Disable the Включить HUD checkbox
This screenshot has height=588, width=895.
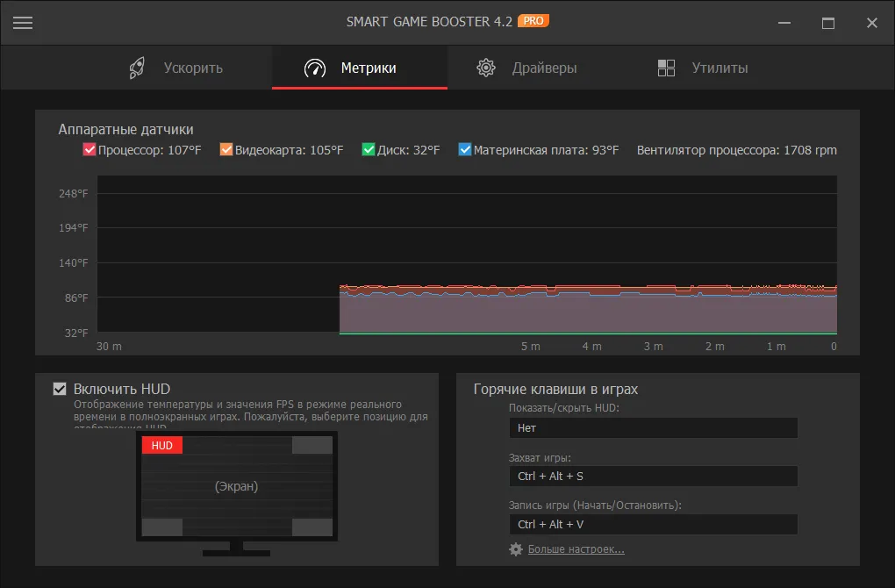(x=60, y=389)
